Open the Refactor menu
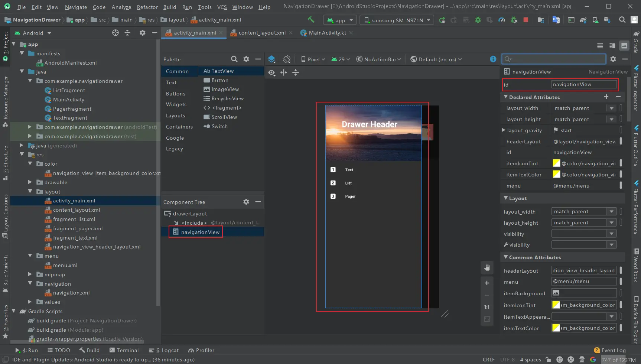Screen dimensions: 641x364 tap(147, 7)
